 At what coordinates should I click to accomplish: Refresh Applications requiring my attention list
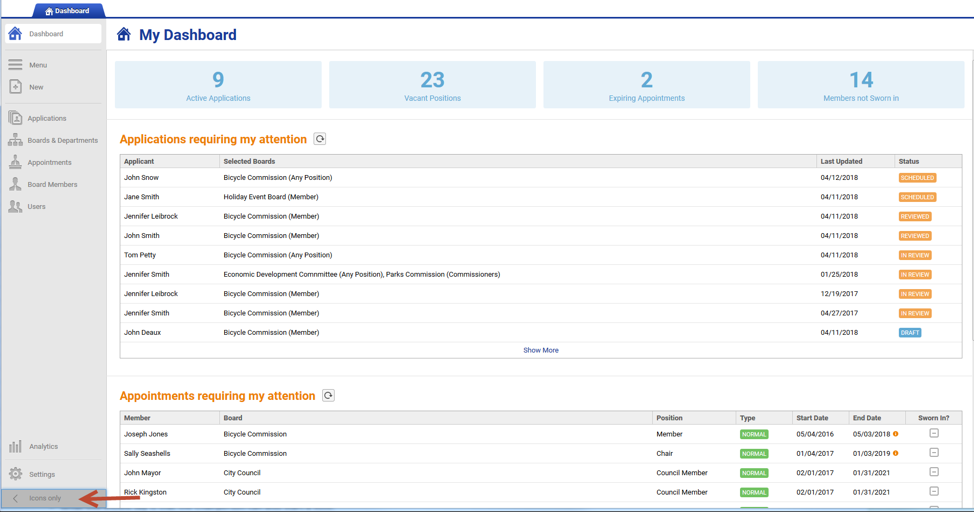tap(320, 139)
